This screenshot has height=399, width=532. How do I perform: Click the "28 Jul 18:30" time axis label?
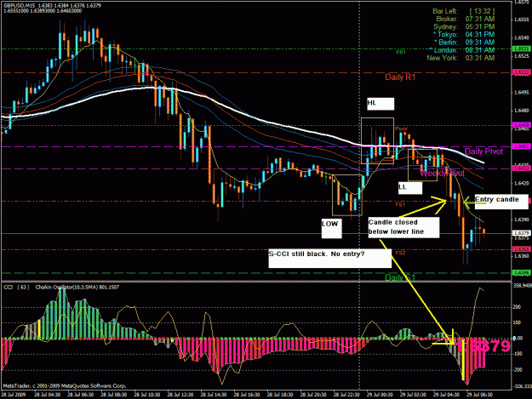280,395
